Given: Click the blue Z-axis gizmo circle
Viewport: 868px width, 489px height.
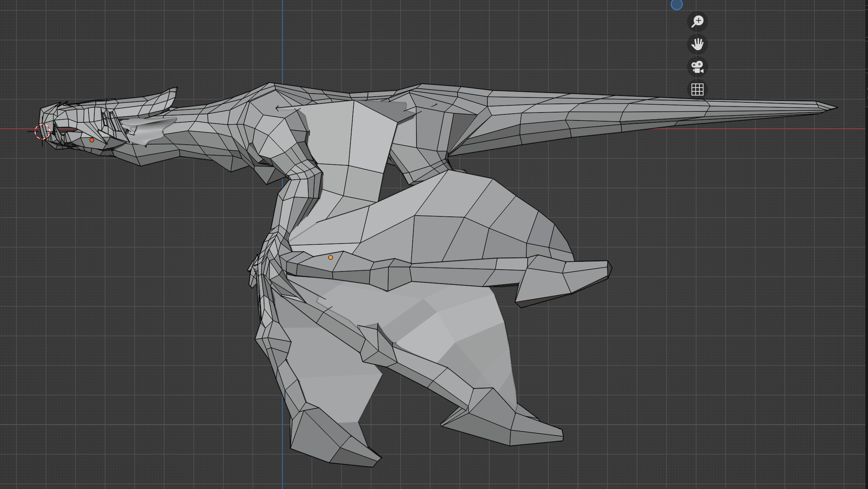Looking at the screenshot, I should (676, 5).
